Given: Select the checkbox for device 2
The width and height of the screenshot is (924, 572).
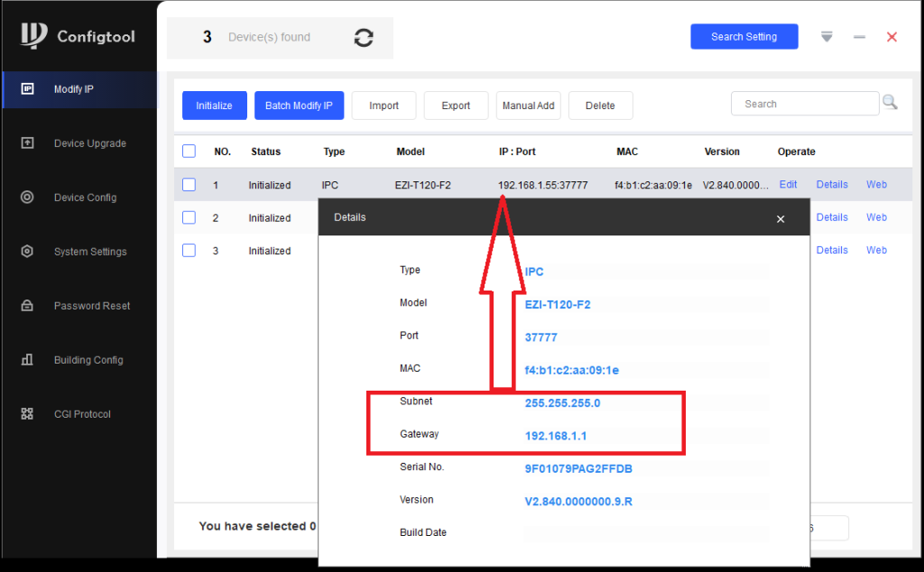Looking at the screenshot, I should (189, 217).
